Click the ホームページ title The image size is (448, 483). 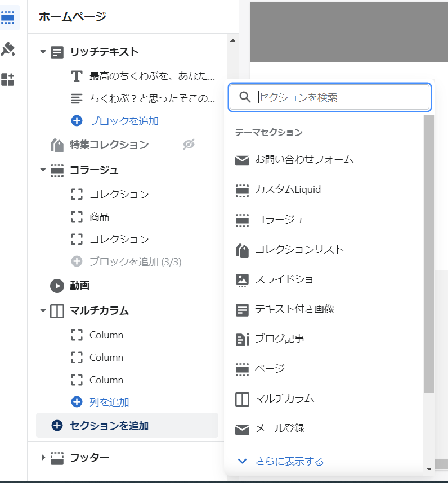click(73, 16)
